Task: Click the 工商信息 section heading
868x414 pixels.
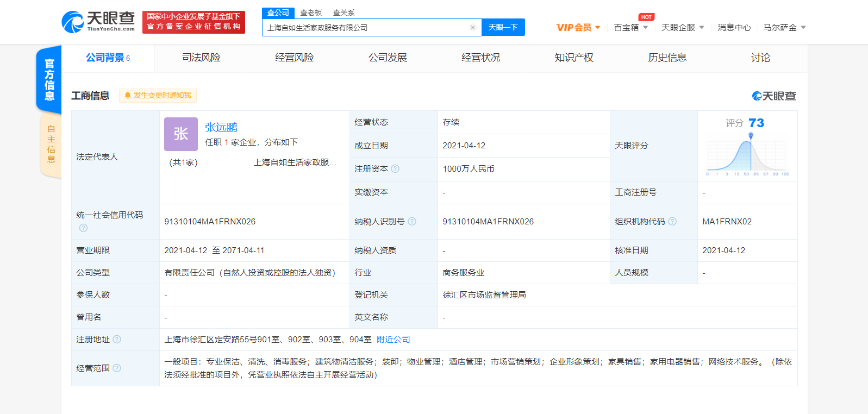Action: point(90,96)
